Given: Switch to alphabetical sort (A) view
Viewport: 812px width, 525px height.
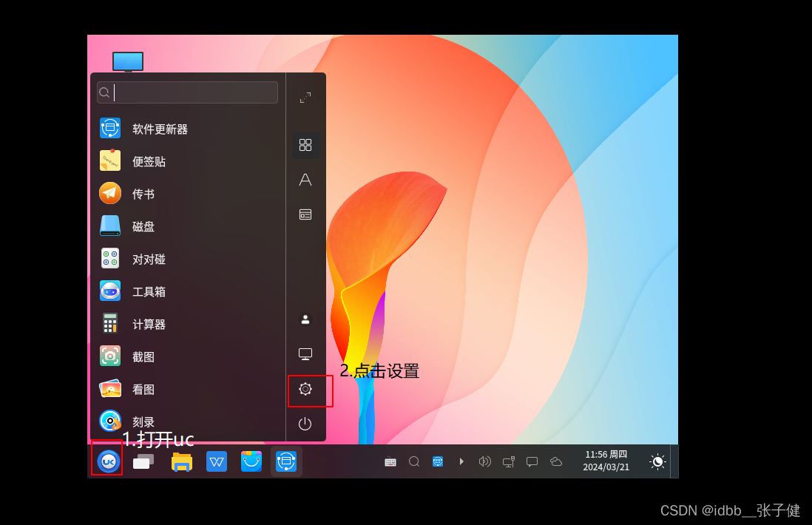Looking at the screenshot, I should coord(305,180).
